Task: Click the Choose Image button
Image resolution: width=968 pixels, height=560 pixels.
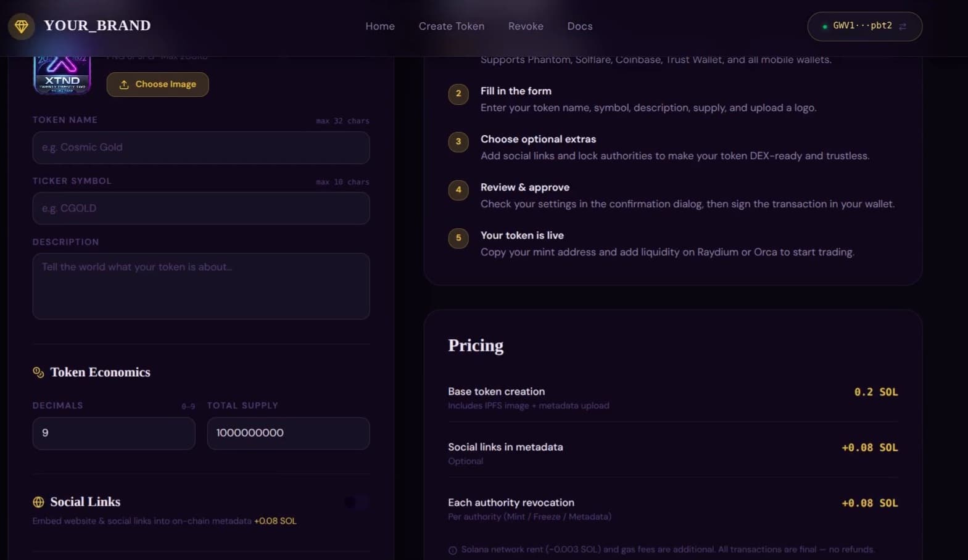Action: pos(157,84)
